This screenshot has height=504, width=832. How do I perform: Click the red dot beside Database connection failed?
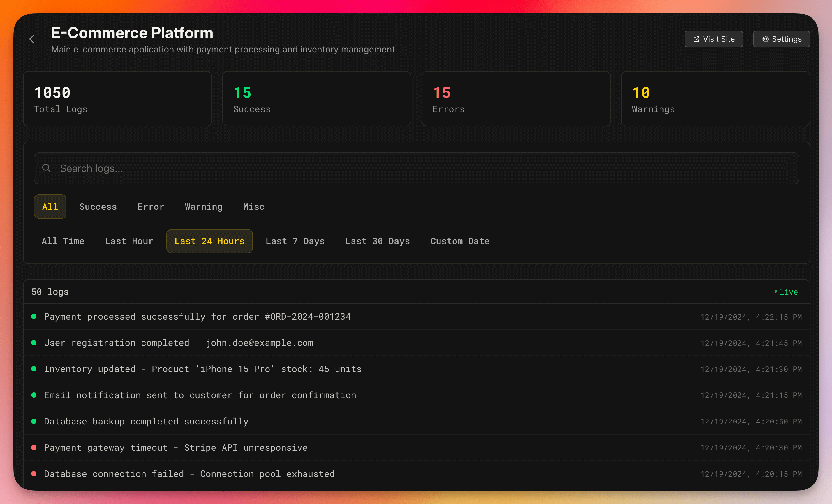(34, 474)
